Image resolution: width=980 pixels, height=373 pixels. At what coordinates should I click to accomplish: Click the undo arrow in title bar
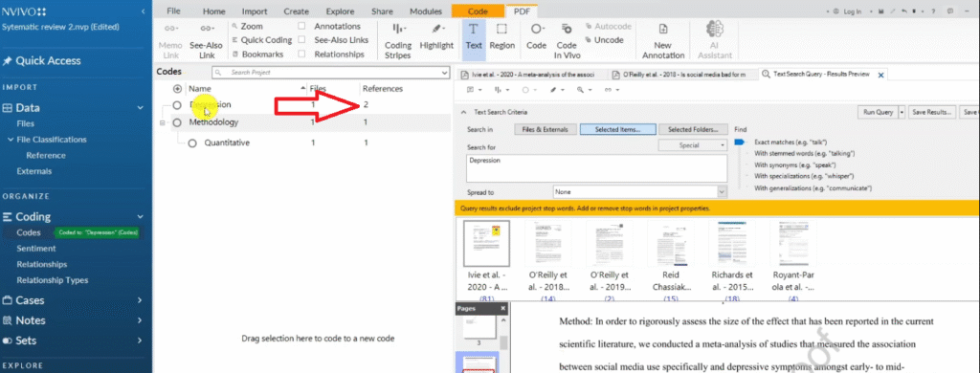coord(904,11)
